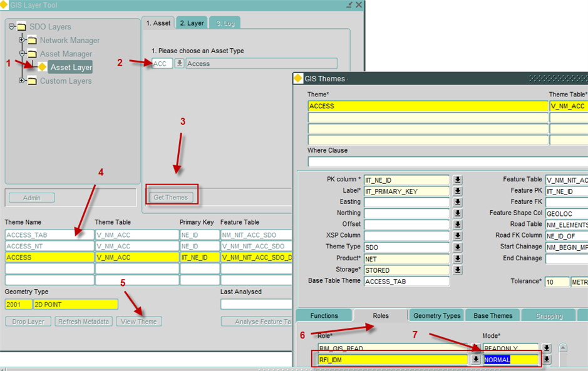Viewport: 588px width, 371px height.
Task: Open the RFI_IDM role list-of-values arrow
Action: (476, 360)
